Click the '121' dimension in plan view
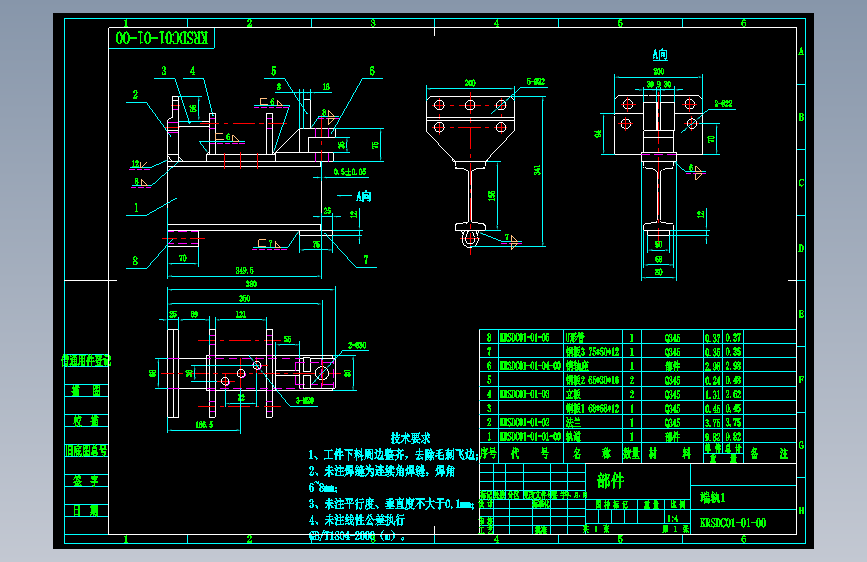This screenshot has width=867, height=562. 241,314
